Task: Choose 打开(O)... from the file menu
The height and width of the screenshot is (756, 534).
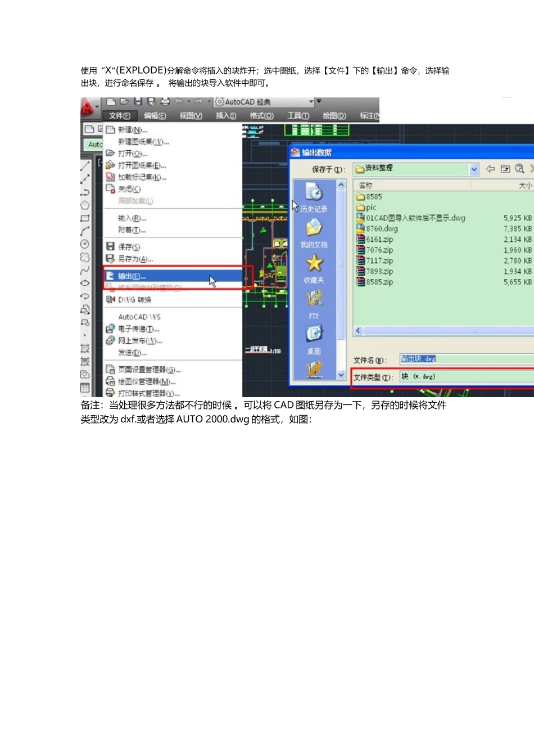Action: tap(173, 154)
